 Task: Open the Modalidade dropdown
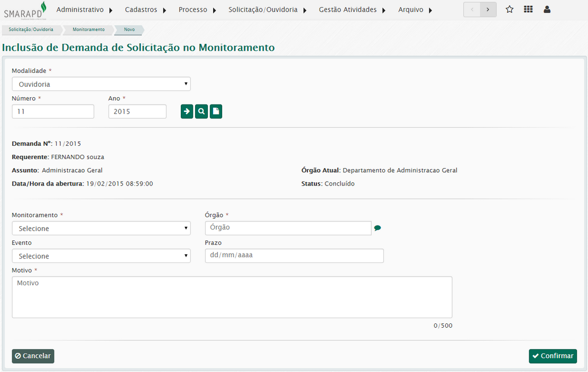tap(101, 84)
